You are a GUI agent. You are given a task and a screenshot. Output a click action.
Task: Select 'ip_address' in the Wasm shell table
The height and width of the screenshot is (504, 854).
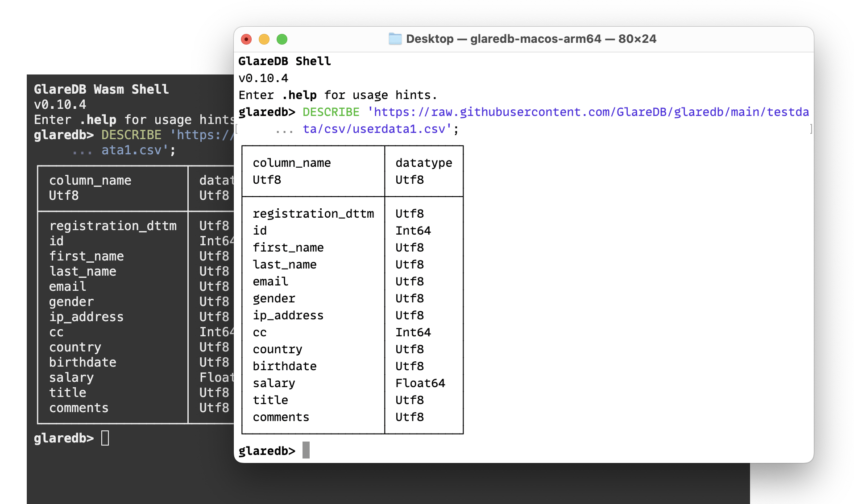coord(87,317)
